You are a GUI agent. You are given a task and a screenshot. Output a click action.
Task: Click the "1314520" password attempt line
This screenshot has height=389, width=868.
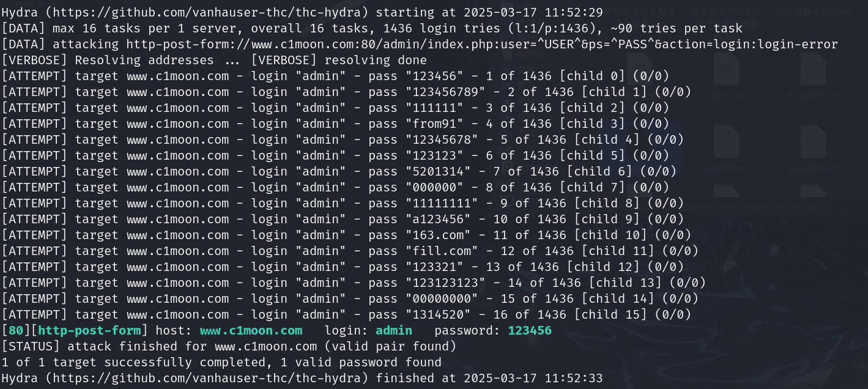[346, 315]
